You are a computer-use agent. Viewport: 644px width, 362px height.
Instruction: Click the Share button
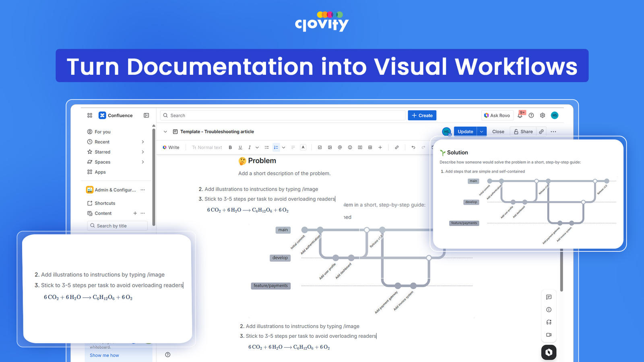tap(523, 132)
